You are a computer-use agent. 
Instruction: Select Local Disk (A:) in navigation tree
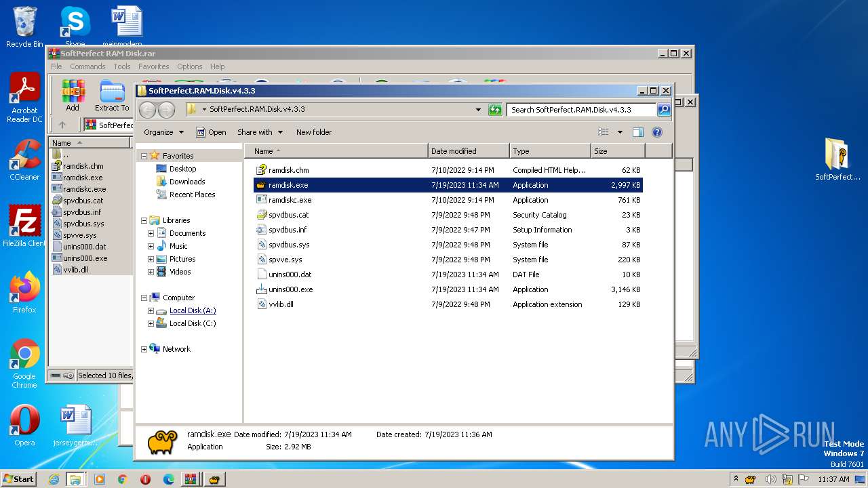coord(193,310)
